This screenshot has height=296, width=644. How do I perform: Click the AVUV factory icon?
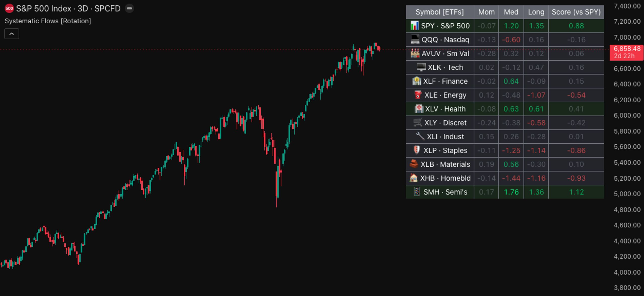pos(415,53)
